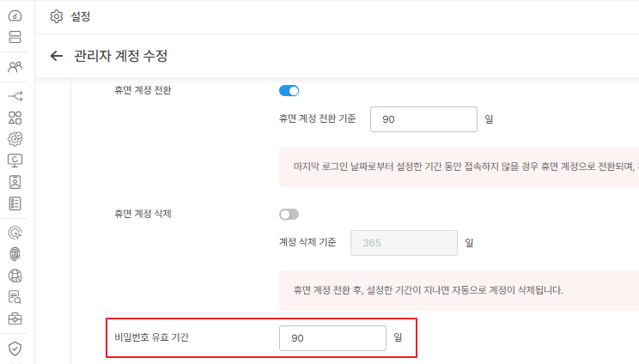Screen dimensions: 639x364
Task: Open the cog gear icon in sidebar
Action: [15, 138]
